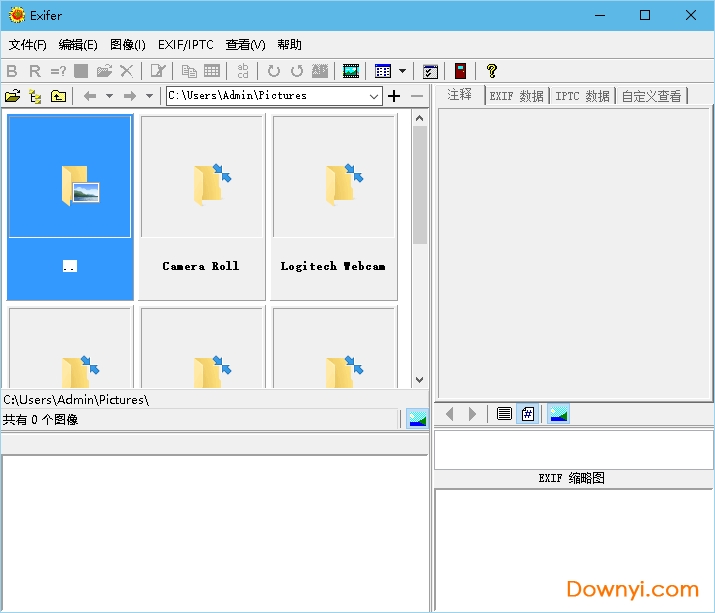715x613 pixels.
Task: Click the slideshow picture icon in toolbar
Action: [351, 71]
